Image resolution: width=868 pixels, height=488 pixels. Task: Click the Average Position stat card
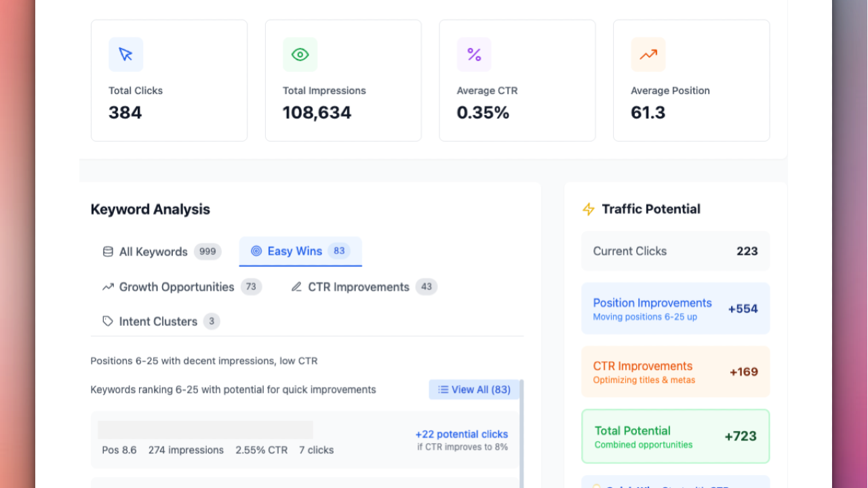click(x=691, y=81)
